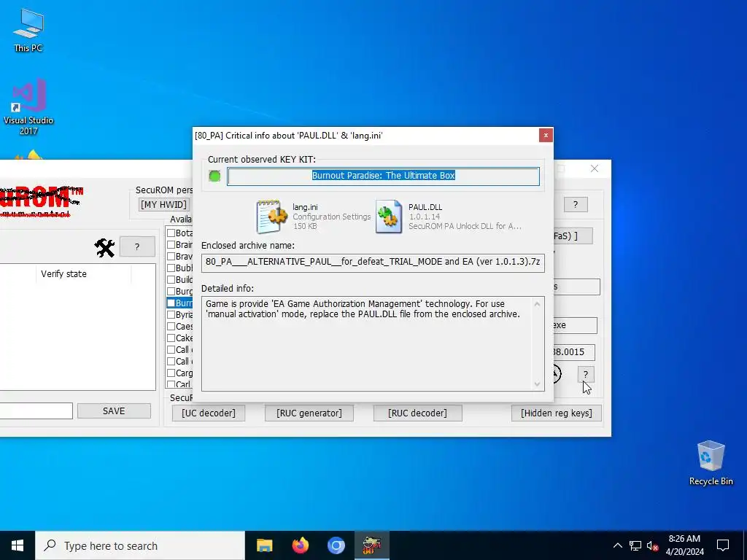Check the Bubl... game checkbox

click(x=171, y=268)
